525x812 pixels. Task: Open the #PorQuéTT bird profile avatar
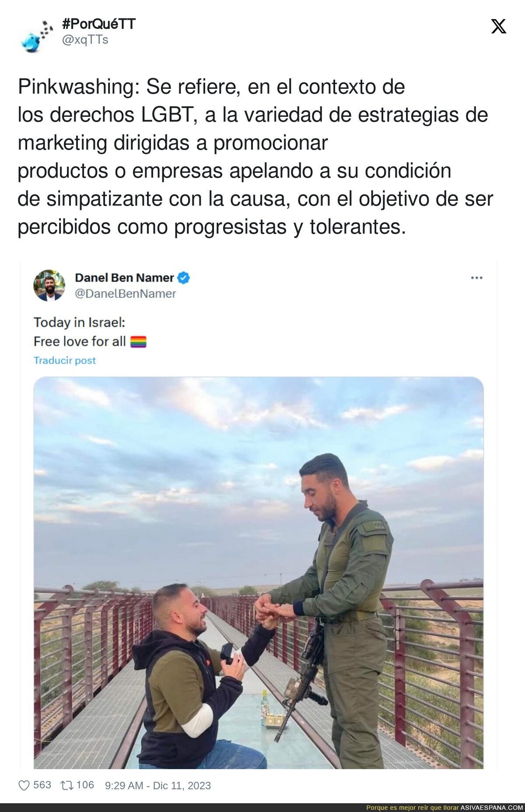click(36, 36)
